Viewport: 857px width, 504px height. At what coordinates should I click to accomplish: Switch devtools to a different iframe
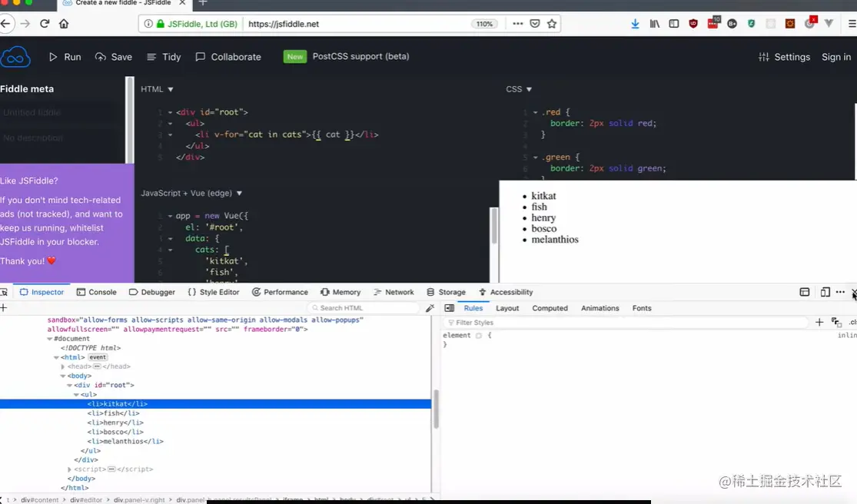[x=805, y=292]
